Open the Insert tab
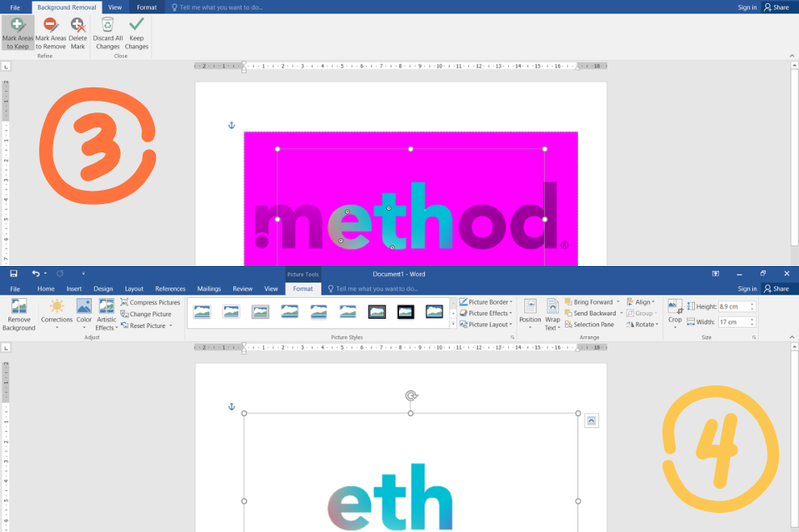799x532 pixels. (74, 289)
